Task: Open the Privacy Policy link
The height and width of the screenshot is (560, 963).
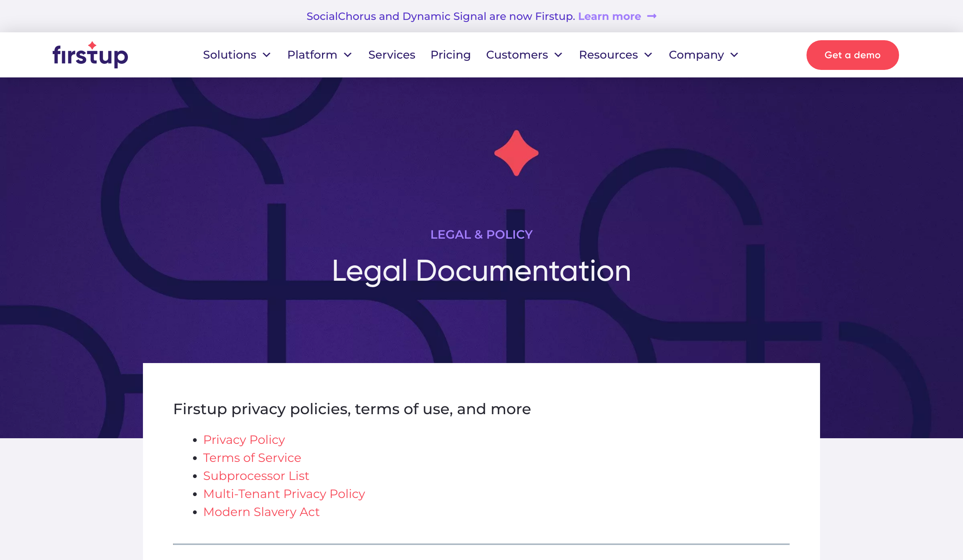Action: [x=244, y=440]
